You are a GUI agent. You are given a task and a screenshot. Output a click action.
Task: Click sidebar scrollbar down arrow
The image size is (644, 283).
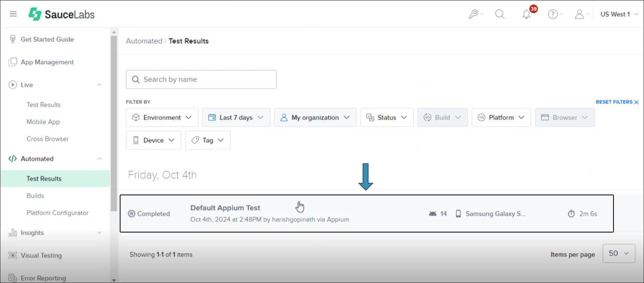(114, 280)
